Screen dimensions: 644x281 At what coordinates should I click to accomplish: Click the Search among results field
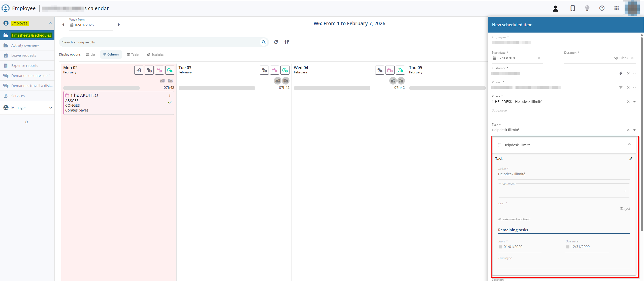point(159,42)
